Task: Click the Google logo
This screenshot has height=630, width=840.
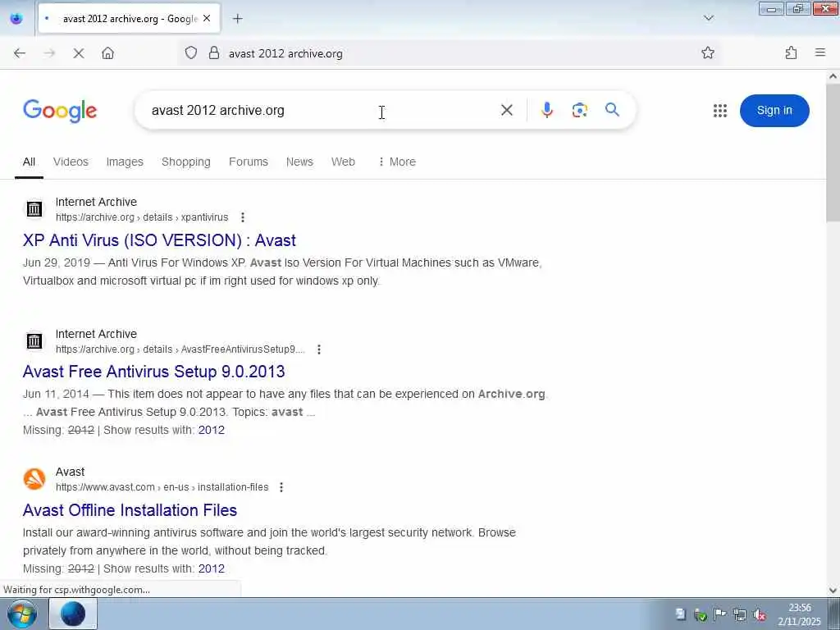Action: click(60, 111)
